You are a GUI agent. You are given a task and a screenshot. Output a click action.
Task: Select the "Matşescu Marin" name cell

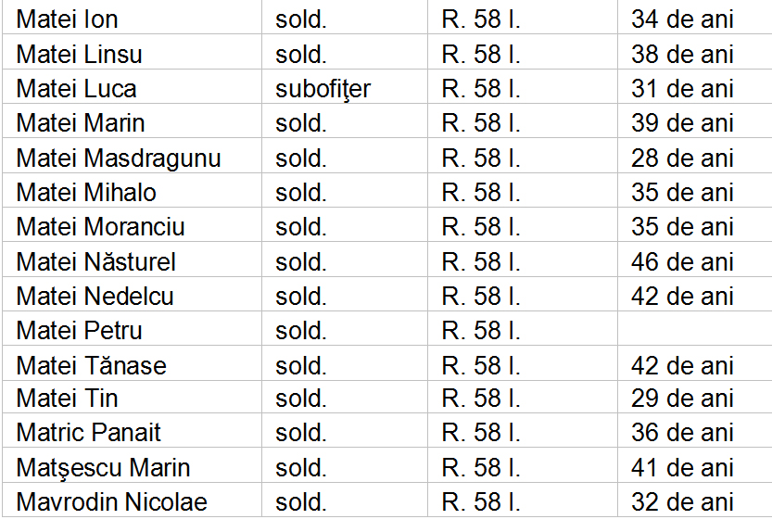click(104, 468)
